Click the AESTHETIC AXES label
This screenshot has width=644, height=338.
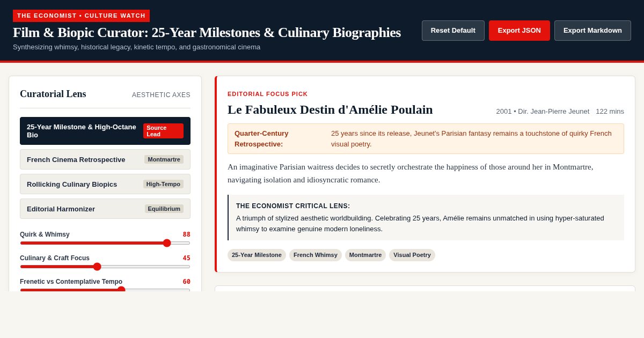(x=161, y=95)
